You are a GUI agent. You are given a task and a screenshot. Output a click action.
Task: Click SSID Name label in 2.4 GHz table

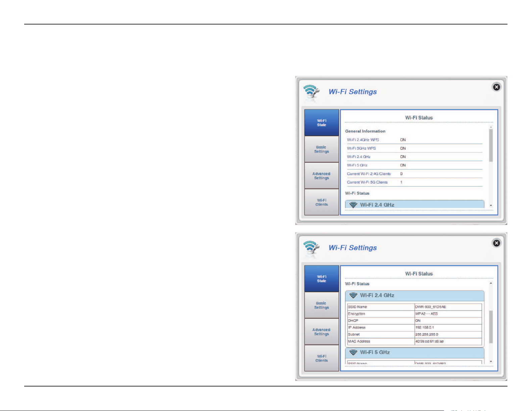click(357, 307)
